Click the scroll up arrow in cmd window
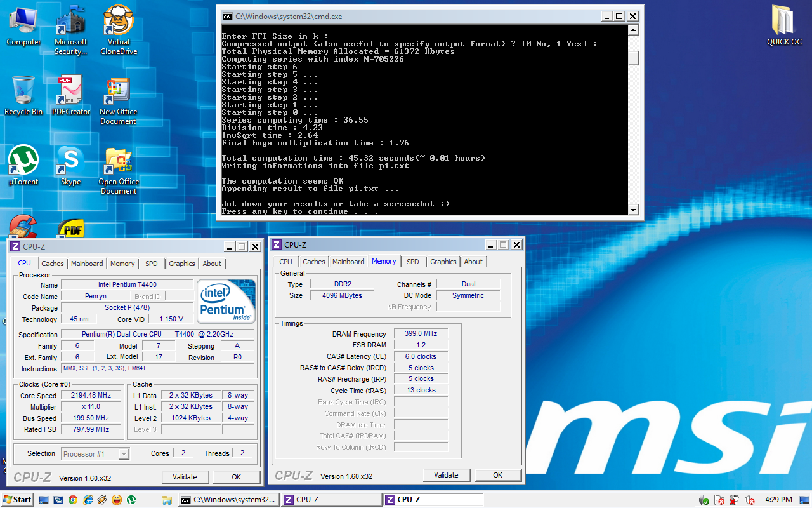The image size is (812, 508). coord(633,30)
